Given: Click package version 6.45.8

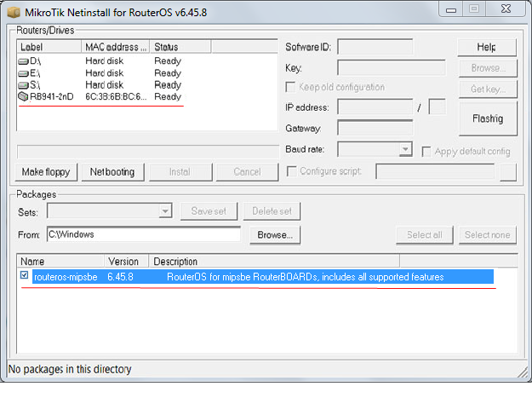Looking at the screenshot, I should pos(121,277).
